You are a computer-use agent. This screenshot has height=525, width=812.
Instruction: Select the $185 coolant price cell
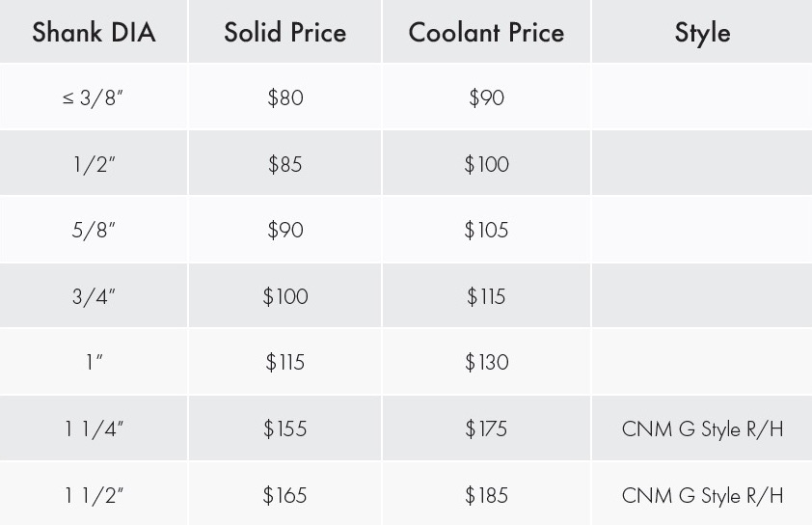[486, 495]
